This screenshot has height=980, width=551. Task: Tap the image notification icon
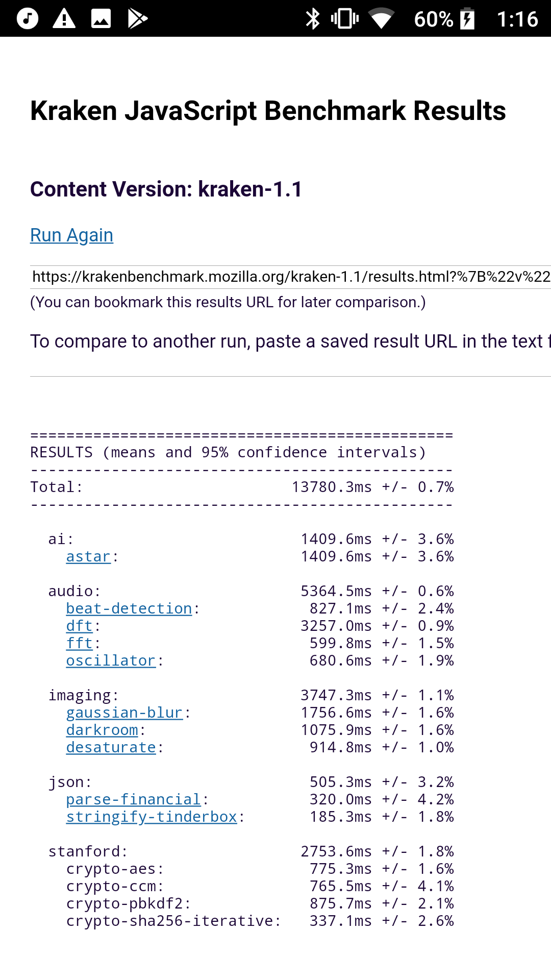pyautogui.click(x=101, y=19)
